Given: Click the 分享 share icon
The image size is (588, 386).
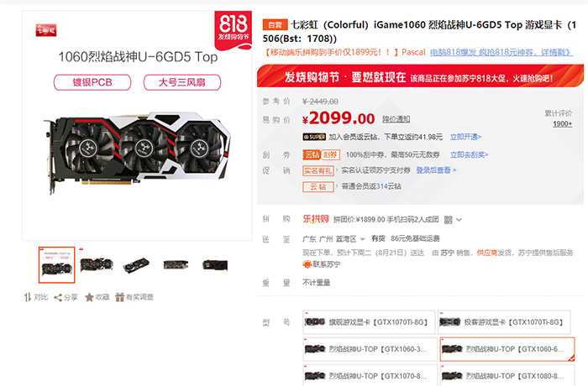Looking at the screenshot, I should pyautogui.click(x=58, y=298).
